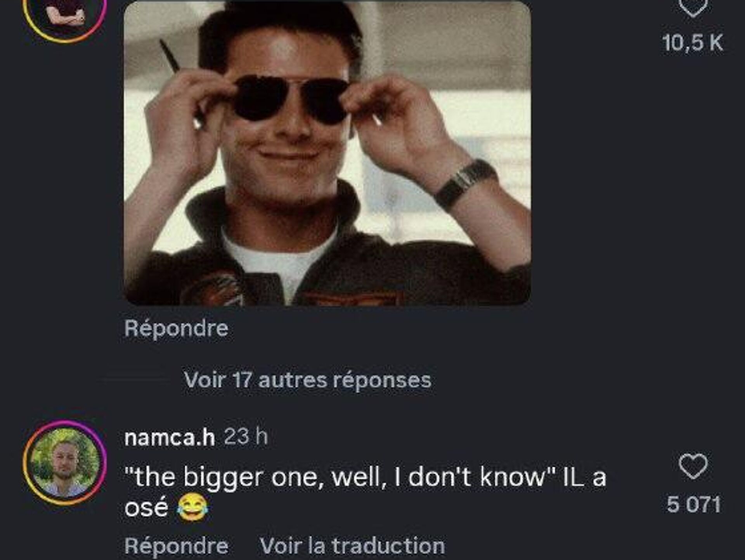Open the sunglasses GIF image
The height and width of the screenshot is (560, 745).
[327, 153]
